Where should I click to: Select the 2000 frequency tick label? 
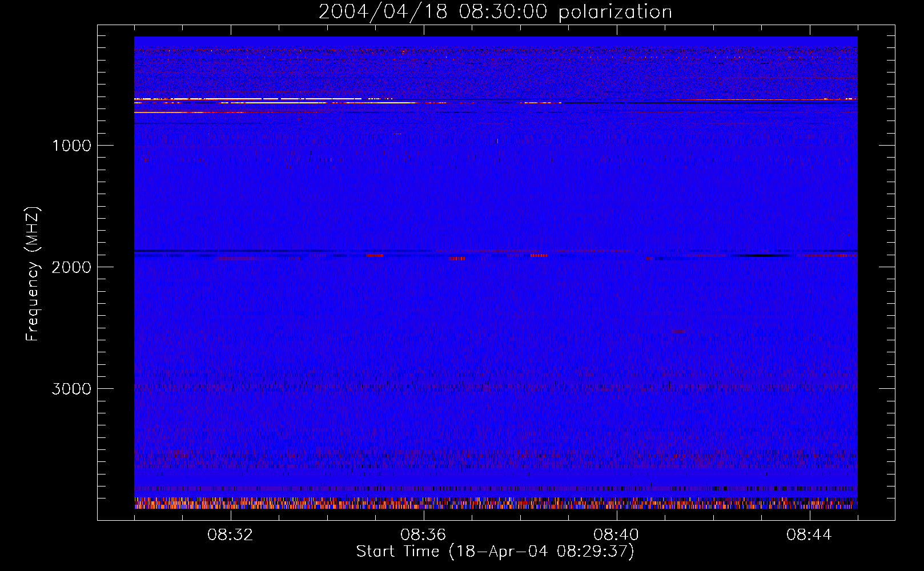pos(71,267)
